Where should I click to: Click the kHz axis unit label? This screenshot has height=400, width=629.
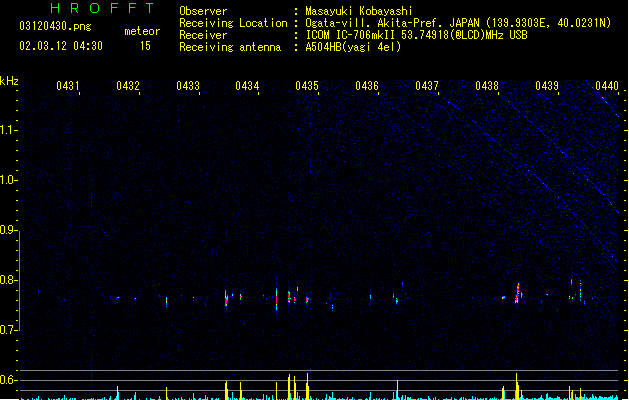point(9,81)
